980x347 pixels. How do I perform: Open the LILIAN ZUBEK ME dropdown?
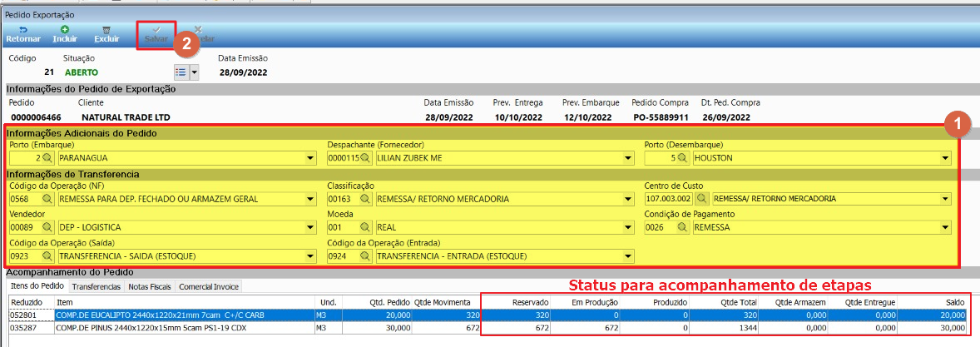click(x=629, y=159)
